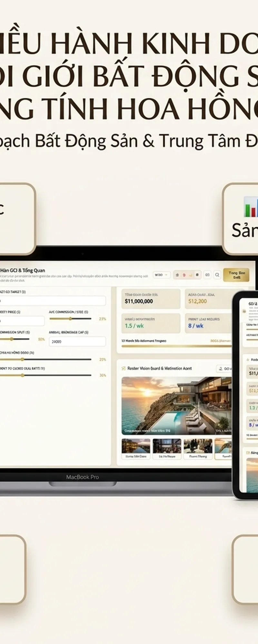Image resolution: width=258 pixels, height=644 pixels.
Task: Select the red icon in the toolbar group
Action: (184, 275)
